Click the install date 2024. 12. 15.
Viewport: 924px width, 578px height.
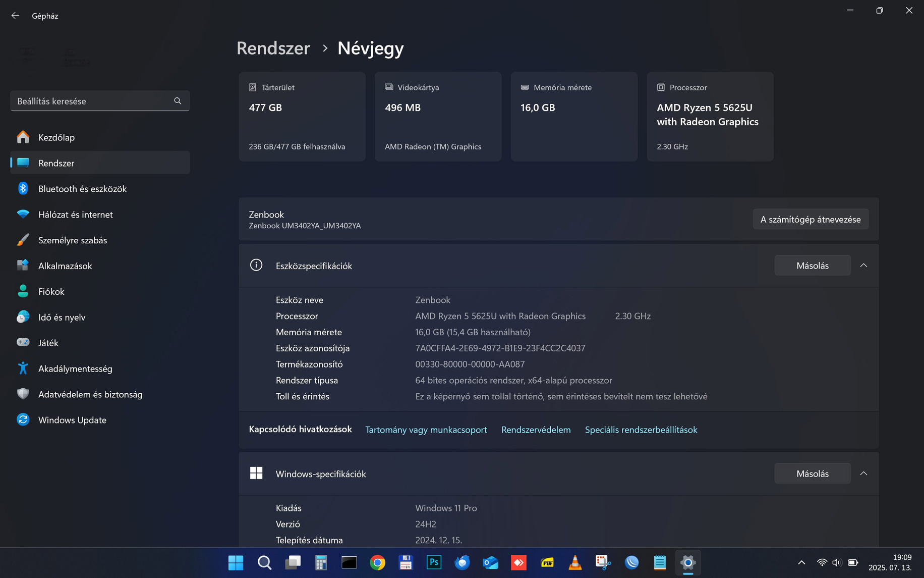(438, 540)
